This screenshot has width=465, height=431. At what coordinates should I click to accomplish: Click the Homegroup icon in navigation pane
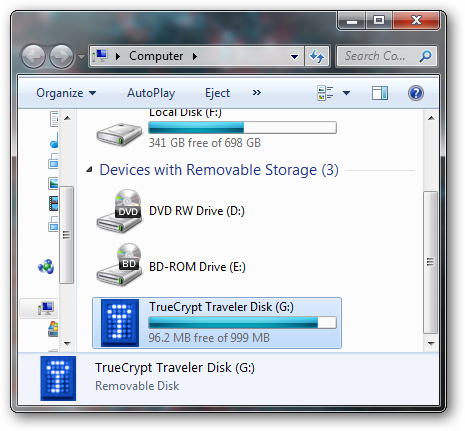point(46,267)
